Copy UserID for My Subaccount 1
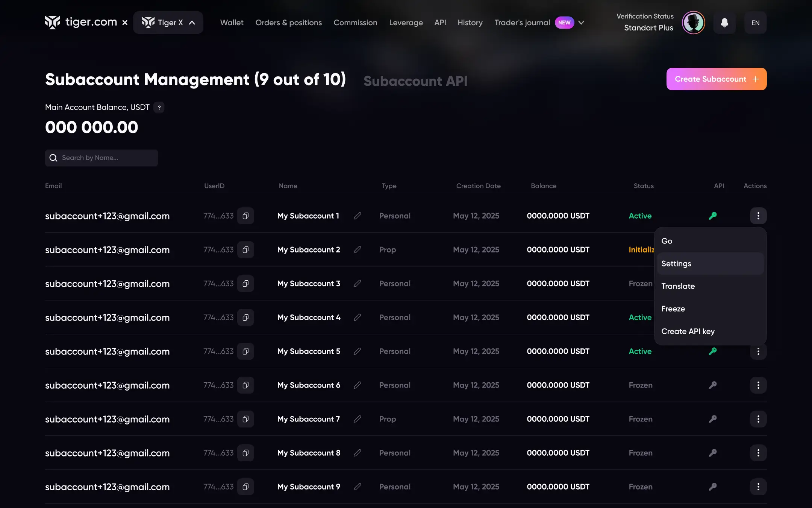812x508 pixels. pyautogui.click(x=245, y=216)
